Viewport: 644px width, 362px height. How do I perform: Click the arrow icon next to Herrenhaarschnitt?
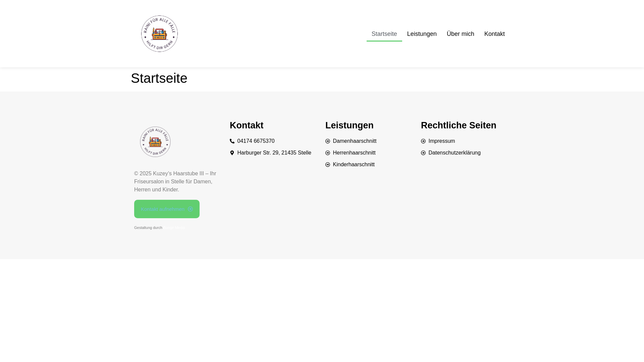point(328,153)
